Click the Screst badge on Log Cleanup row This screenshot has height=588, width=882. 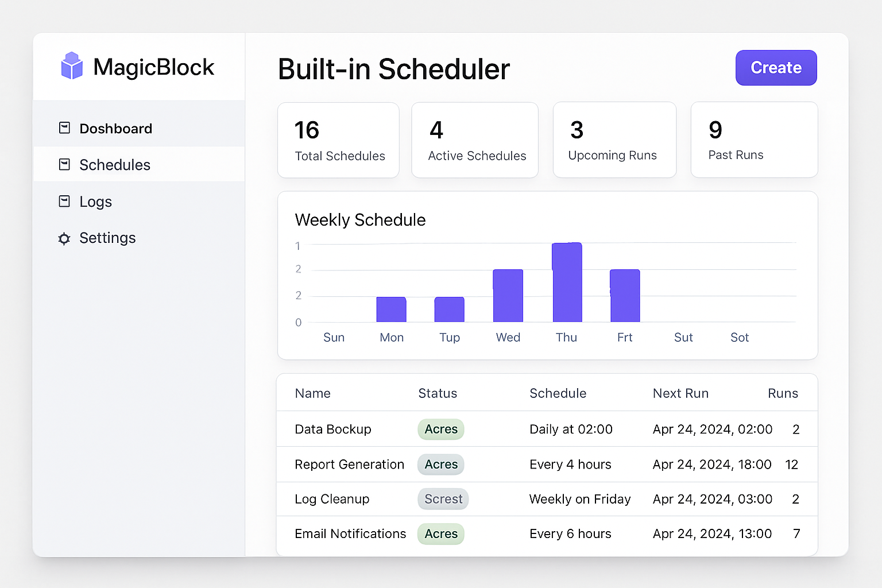(x=443, y=499)
